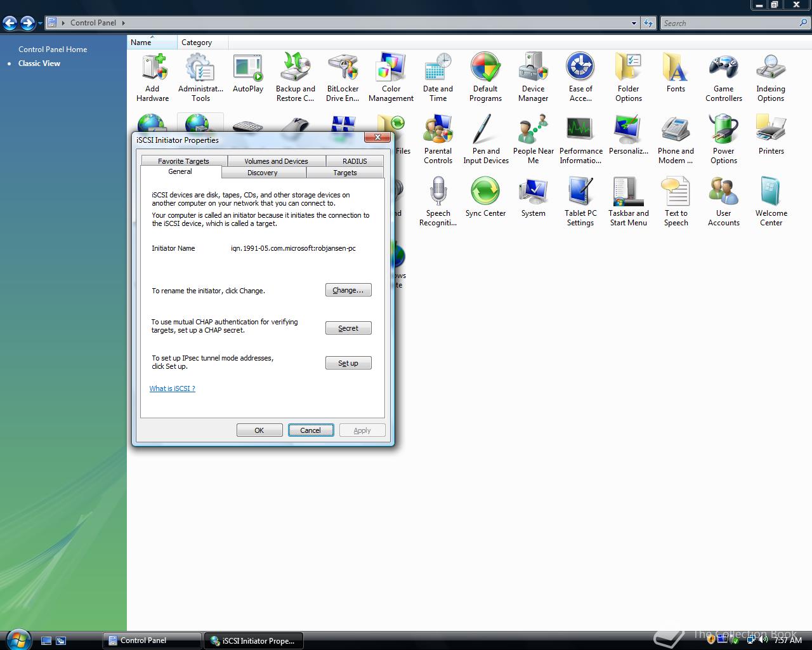Click Show Desktop in Quick Launch
This screenshot has width=812, height=650.
(x=46, y=641)
